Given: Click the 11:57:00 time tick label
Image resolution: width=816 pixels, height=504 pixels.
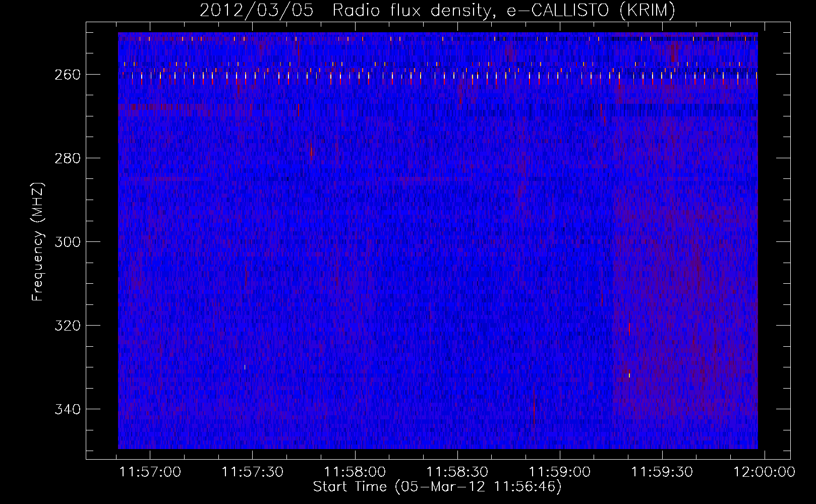Looking at the screenshot, I should tap(150, 472).
